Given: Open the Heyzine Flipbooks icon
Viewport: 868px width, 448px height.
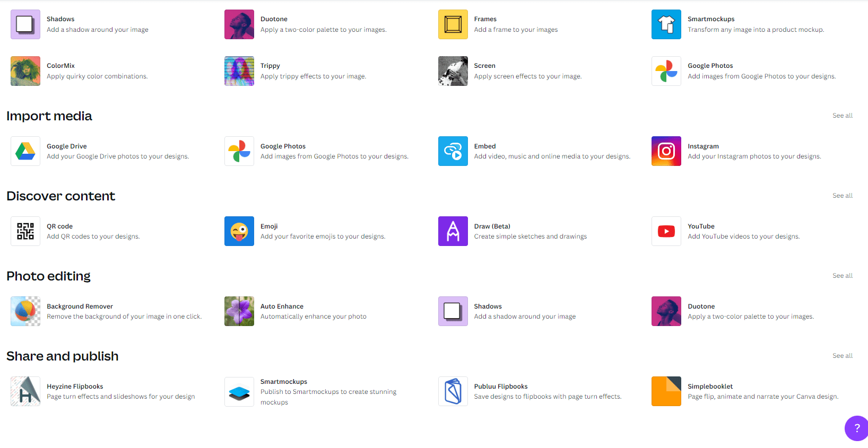Looking at the screenshot, I should (25, 391).
